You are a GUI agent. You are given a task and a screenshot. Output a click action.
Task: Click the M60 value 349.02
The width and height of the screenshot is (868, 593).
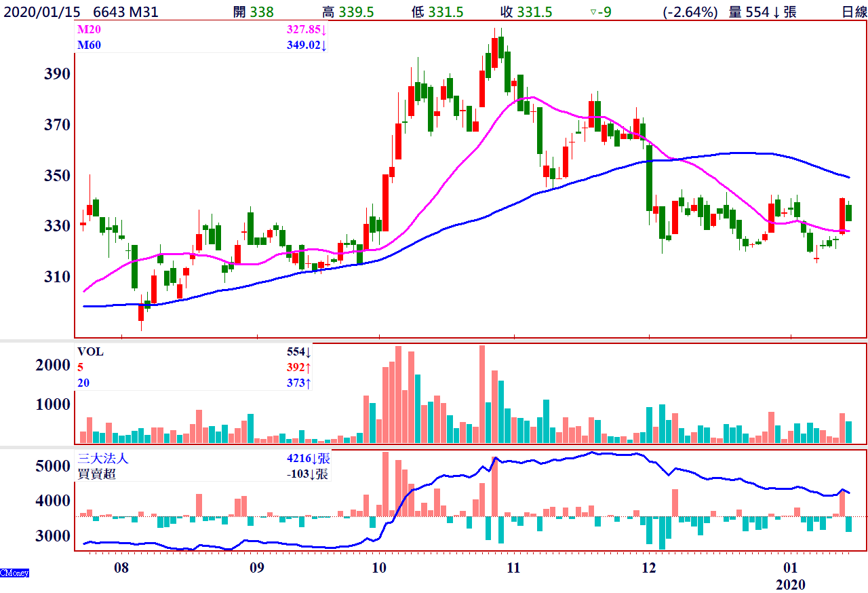tap(306, 45)
